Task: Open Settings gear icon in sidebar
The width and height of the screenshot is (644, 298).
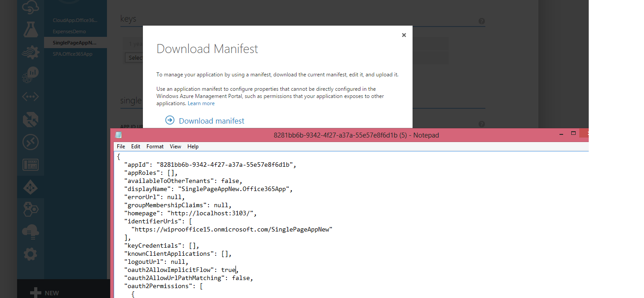Action: (x=31, y=255)
